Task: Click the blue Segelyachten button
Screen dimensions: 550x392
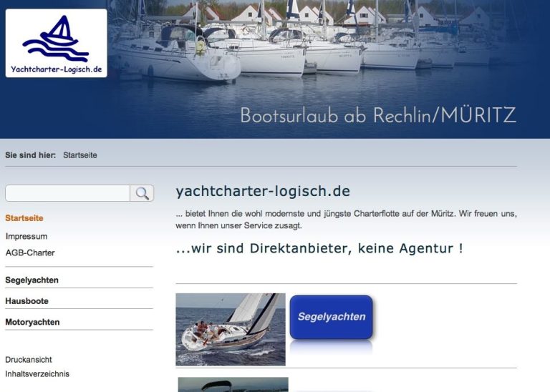Action: [x=331, y=317]
